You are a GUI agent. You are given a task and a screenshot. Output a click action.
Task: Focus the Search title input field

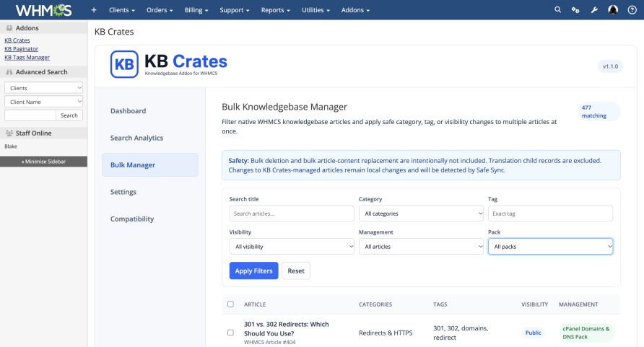tap(292, 214)
